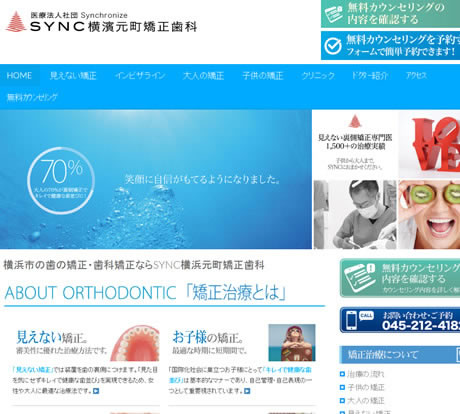Click the document icon on top green banner
Image resolution: width=460 pixels, height=414 pixels.
(x=334, y=13)
